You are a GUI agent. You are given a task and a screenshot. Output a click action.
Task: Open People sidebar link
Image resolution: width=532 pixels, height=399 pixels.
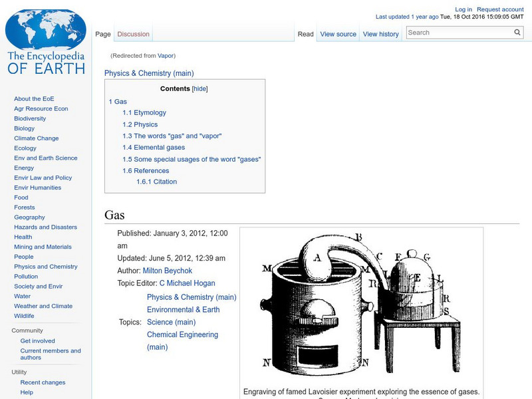point(24,257)
